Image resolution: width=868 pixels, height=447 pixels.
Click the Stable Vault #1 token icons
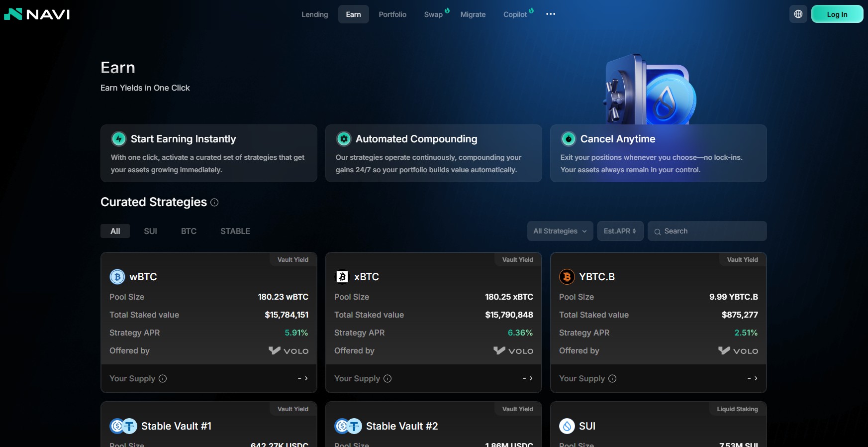(x=123, y=426)
